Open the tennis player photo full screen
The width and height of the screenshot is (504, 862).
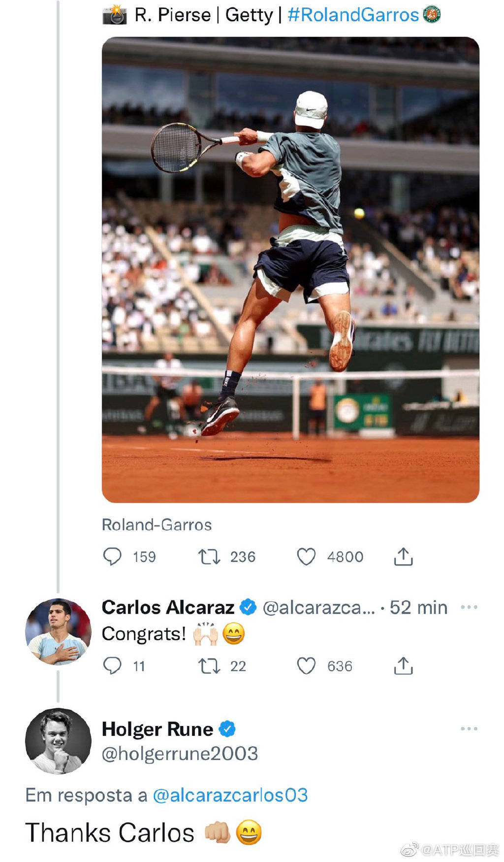(290, 269)
